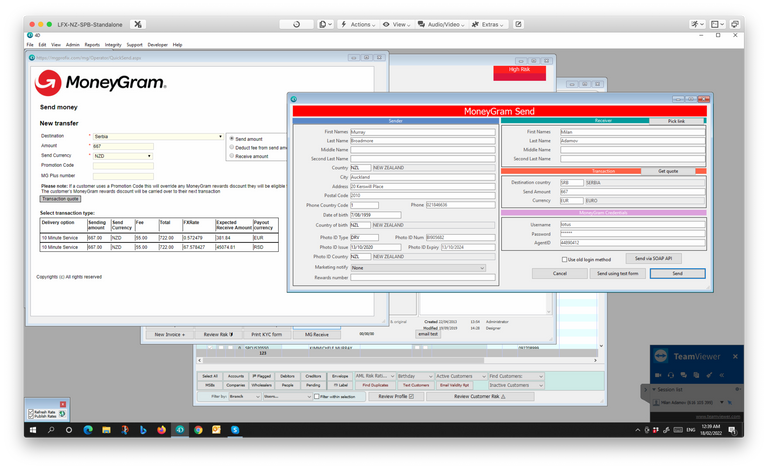This screenshot has height=469, width=768.
Task: Click the refresh circular arrow toolbar icon
Action: click(296, 24)
